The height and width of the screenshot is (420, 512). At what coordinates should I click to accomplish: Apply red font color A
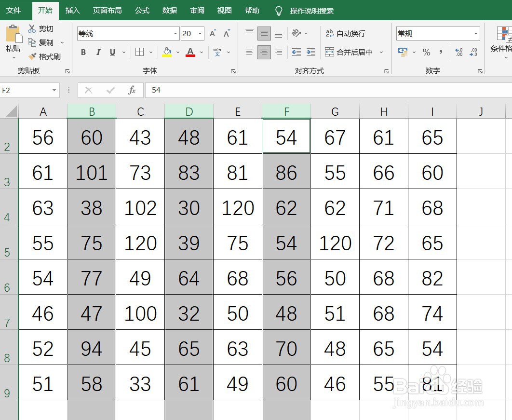coord(190,52)
